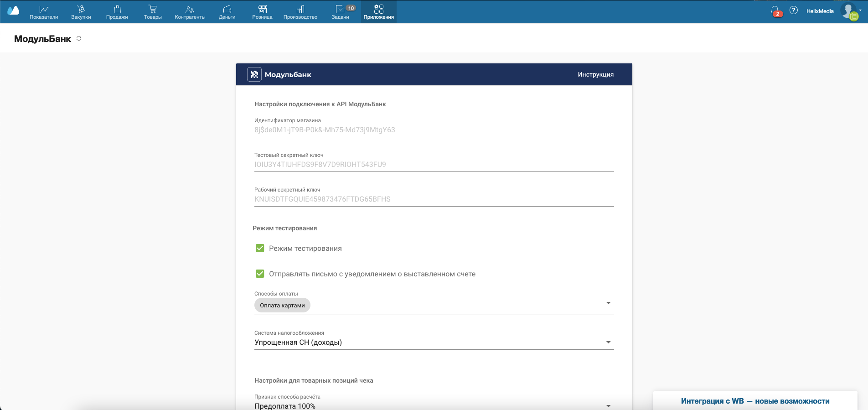Focus the Идентификатор магазина field
The width and height of the screenshot is (868, 410).
(x=434, y=130)
